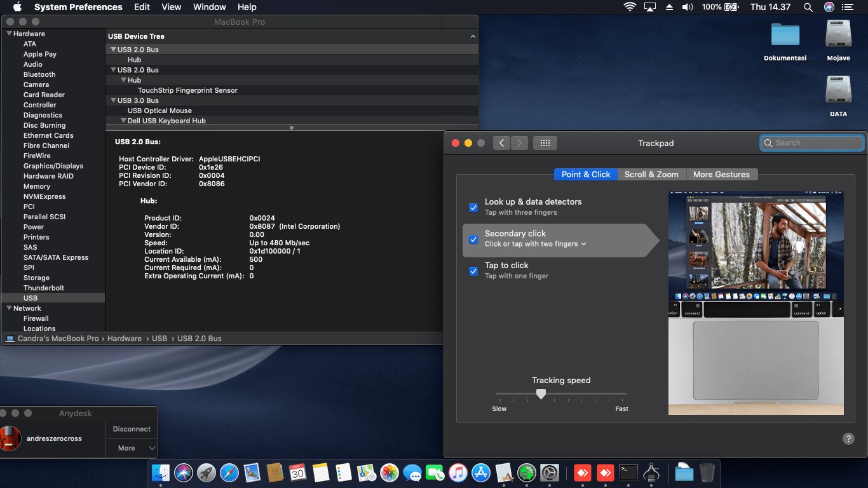
Task: Click System Preferences gear in Dock
Action: click(549, 472)
